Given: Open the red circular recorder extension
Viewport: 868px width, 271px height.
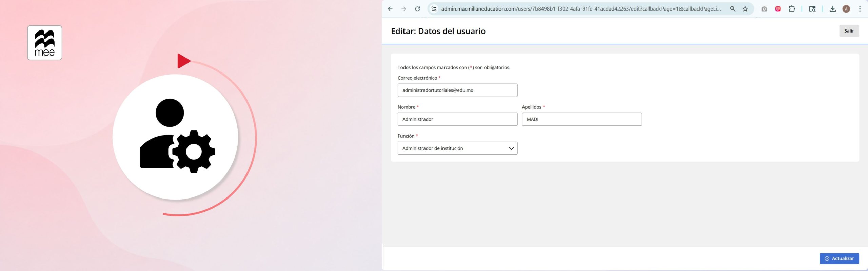Looking at the screenshot, I should (778, 9).
